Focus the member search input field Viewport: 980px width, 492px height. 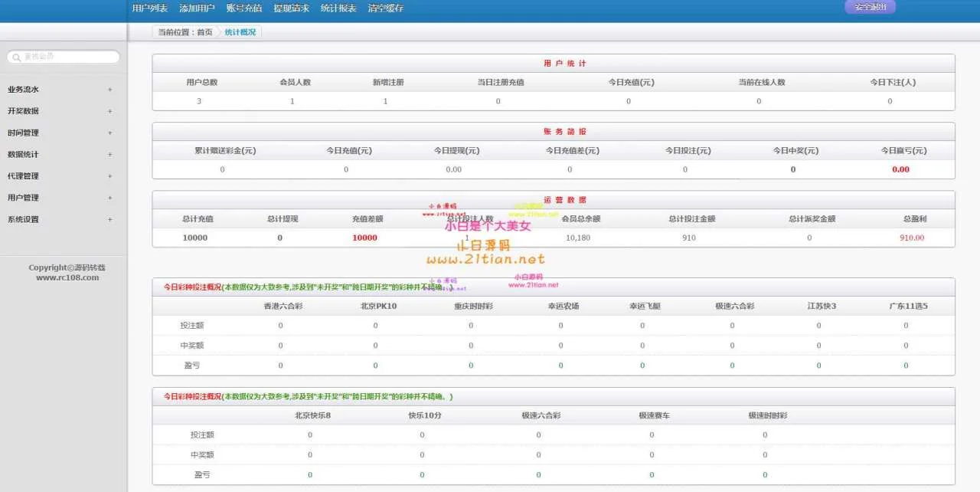click(69, 57)
